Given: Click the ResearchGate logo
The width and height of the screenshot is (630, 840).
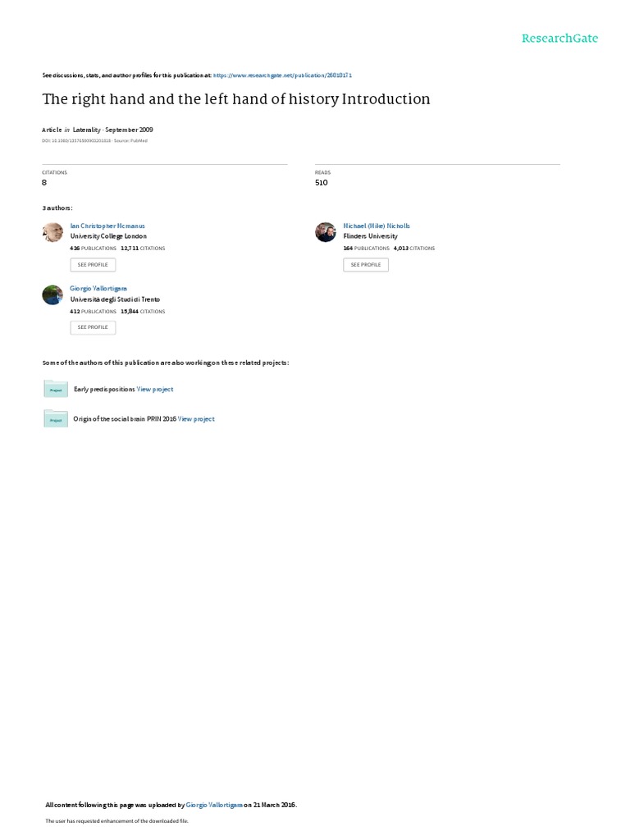Looking at the screenshot, I should 559,38.
